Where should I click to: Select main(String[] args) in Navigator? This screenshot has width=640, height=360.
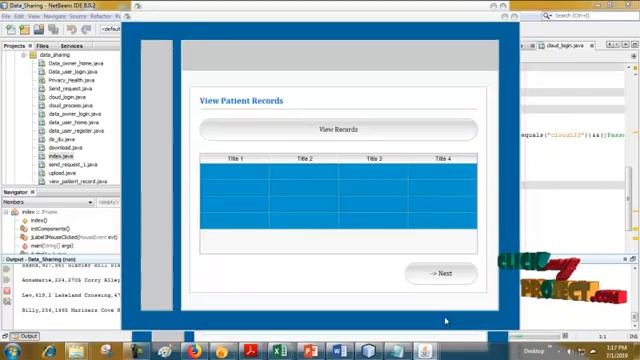pyautogui.click(x=52, y=246)
